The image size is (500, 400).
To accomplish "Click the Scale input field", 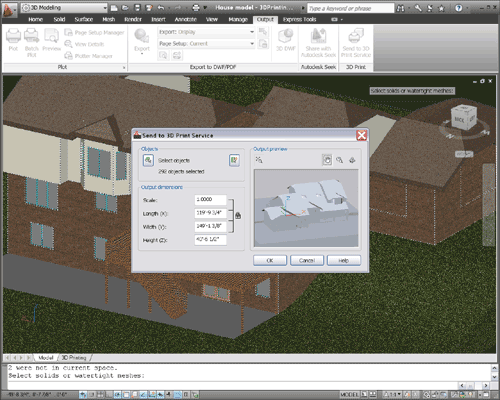I will (210, 200).
